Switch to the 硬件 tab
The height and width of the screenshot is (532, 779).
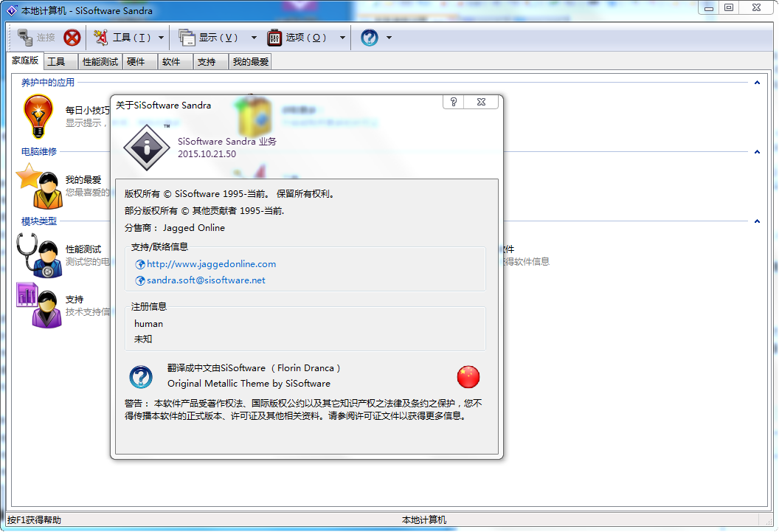coord(136,62)
